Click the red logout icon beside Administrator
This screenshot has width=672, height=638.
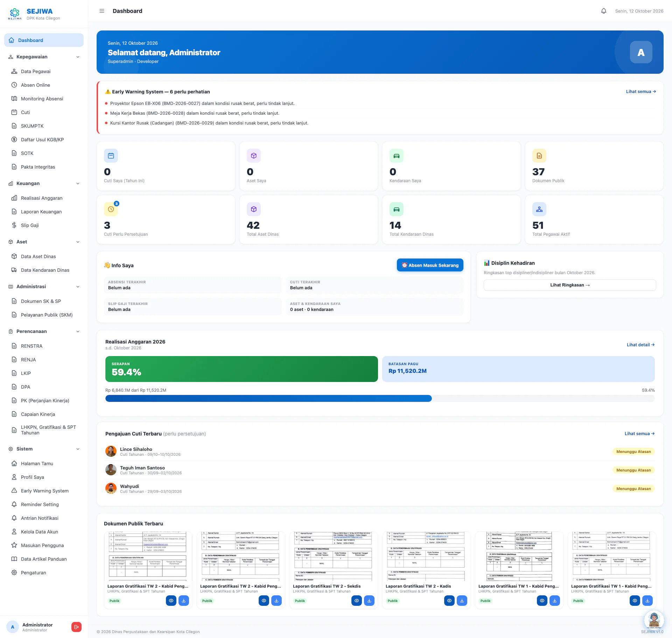tap(76, 627)
